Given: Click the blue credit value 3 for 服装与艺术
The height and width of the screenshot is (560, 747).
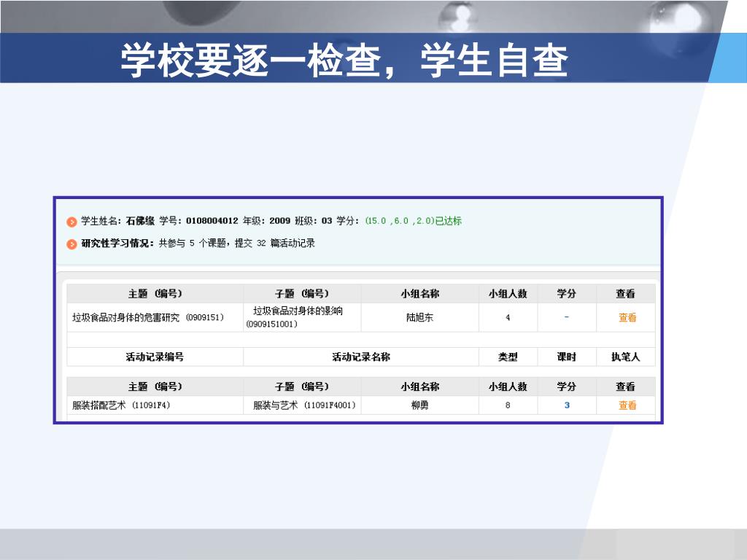Looking at the screenshot, I should pos(567,405).
